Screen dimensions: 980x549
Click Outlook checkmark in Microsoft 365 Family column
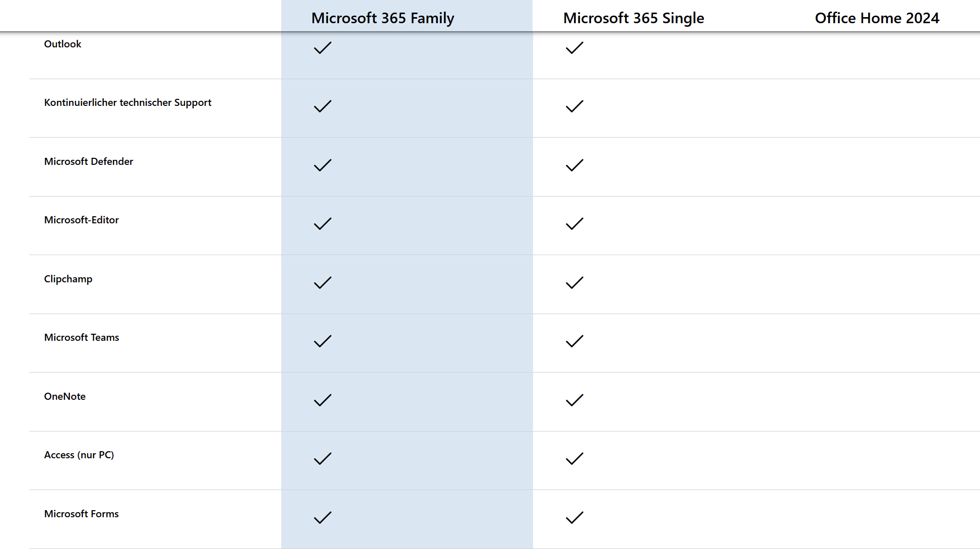pyautogui.click(x=322, y=48)
